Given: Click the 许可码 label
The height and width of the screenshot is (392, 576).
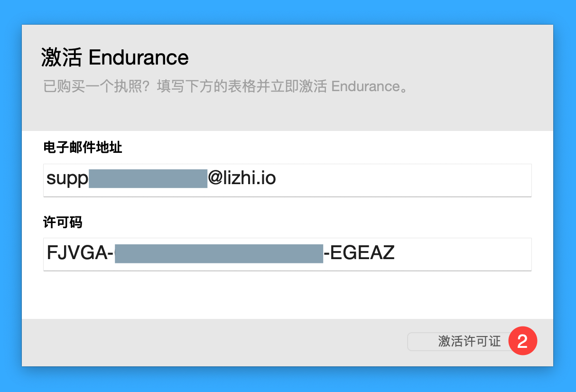Looking at the screenshot, I should [x=63, y=222].
